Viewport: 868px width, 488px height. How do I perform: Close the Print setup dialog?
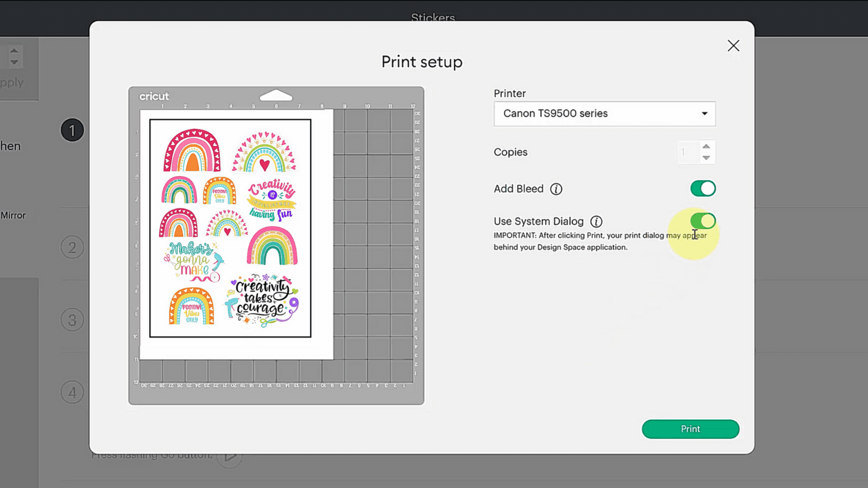pyautogui.click(x=733, y=46)
